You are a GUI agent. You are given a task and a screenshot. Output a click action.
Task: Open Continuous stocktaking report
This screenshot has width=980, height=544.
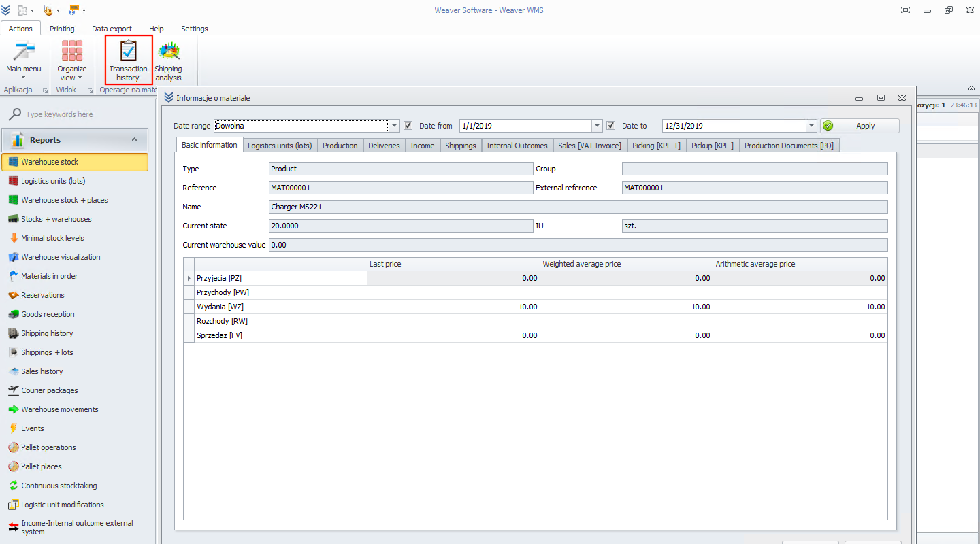(x=75, y=486)
